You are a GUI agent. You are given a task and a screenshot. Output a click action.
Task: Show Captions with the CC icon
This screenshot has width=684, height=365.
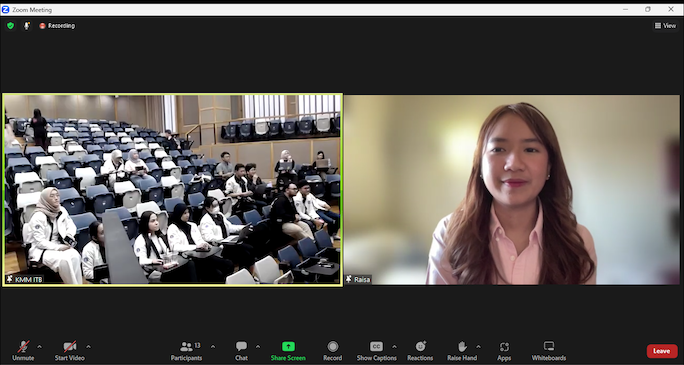[x=376, y=347]
